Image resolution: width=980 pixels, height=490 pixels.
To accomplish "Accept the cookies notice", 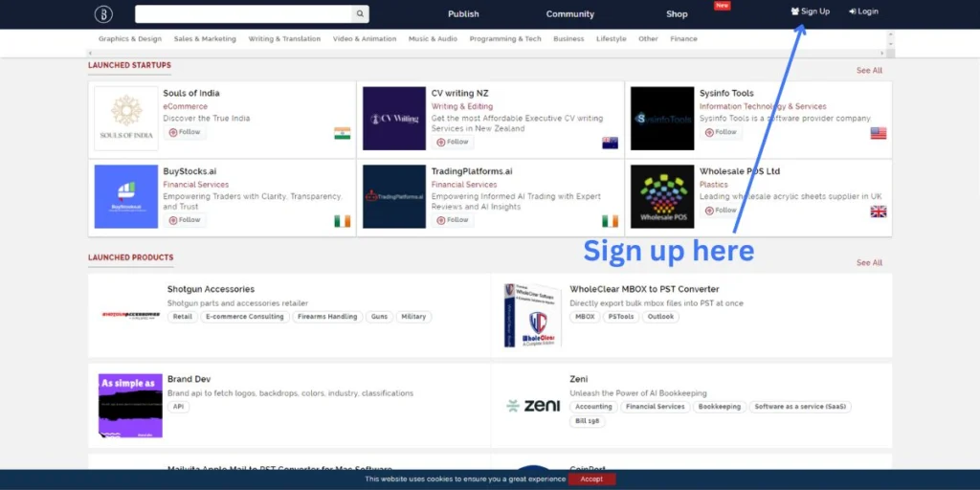I will (591, 479).
